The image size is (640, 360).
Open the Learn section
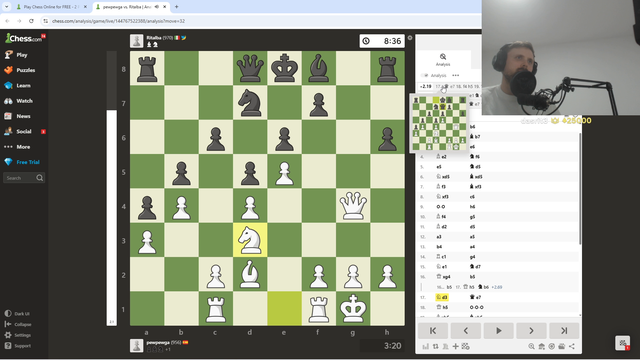coord(18,85)
